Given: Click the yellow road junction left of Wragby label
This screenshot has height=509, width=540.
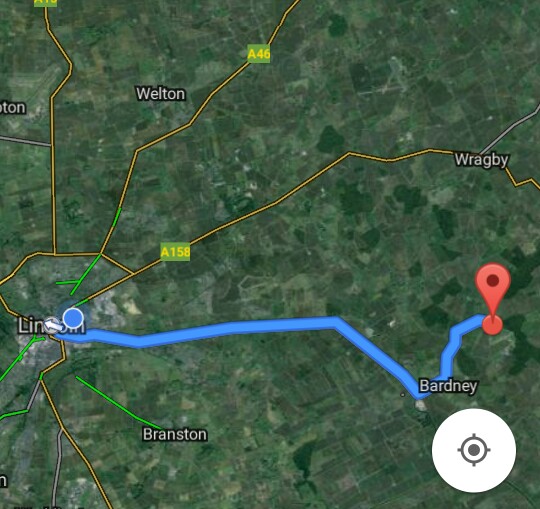Looking at the screenshot, I should coord(452,151).
